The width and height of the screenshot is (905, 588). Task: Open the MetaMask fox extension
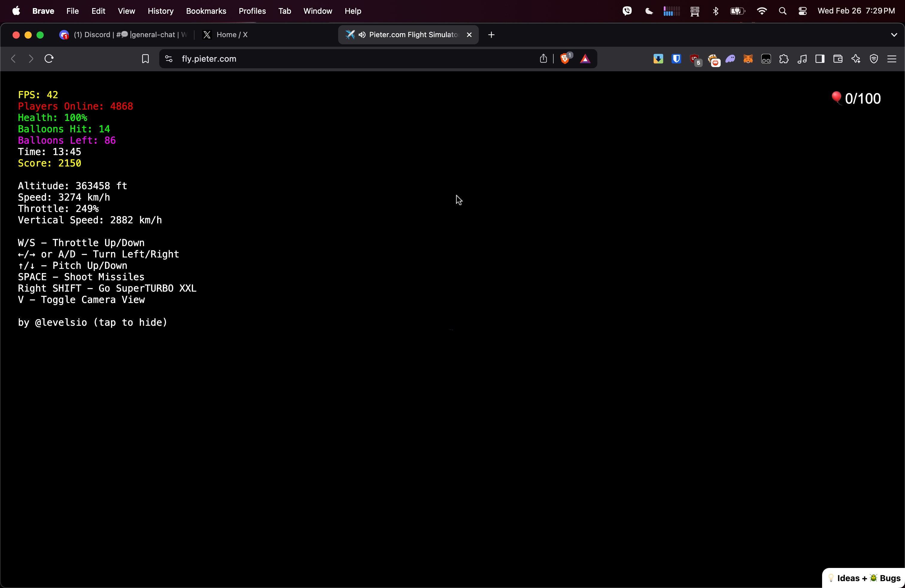coord(748,59)
